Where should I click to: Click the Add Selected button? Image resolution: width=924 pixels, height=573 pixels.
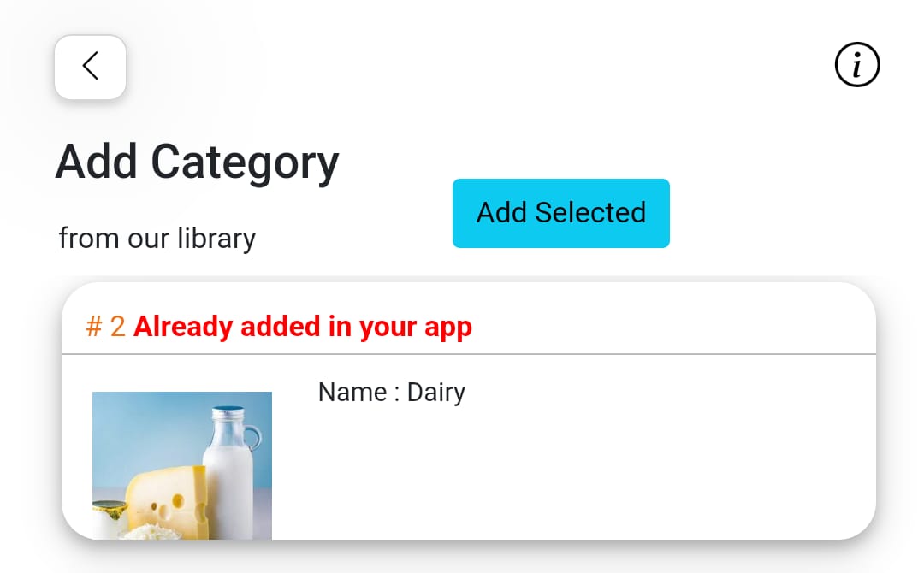click(561, 213)
